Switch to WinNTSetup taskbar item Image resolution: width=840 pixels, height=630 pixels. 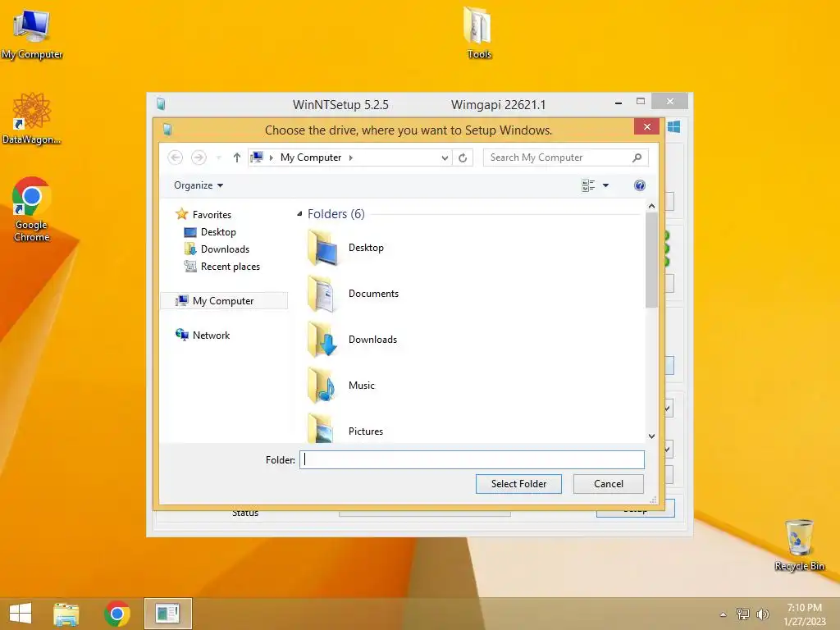[167, 614]
